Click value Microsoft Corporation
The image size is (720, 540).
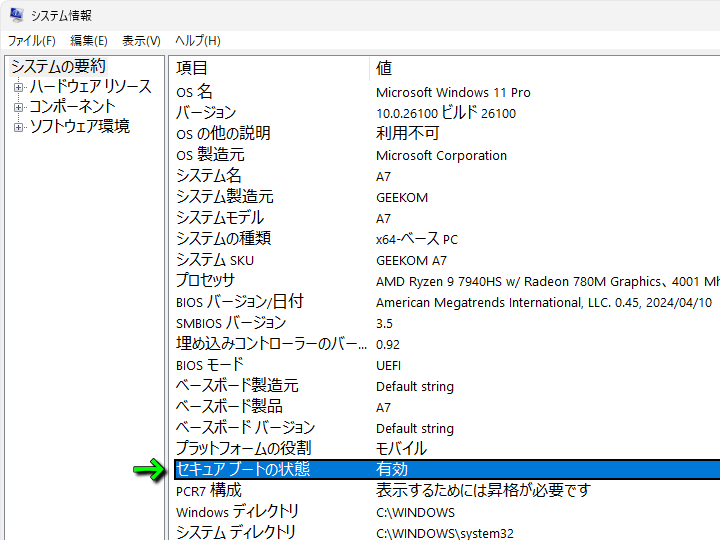point(441,156)
